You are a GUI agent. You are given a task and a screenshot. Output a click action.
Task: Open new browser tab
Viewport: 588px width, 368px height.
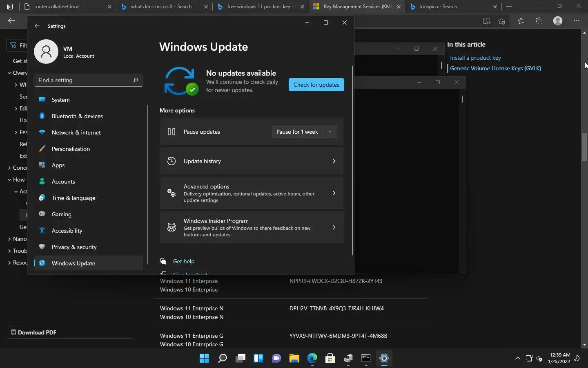(x=509, y=7)
